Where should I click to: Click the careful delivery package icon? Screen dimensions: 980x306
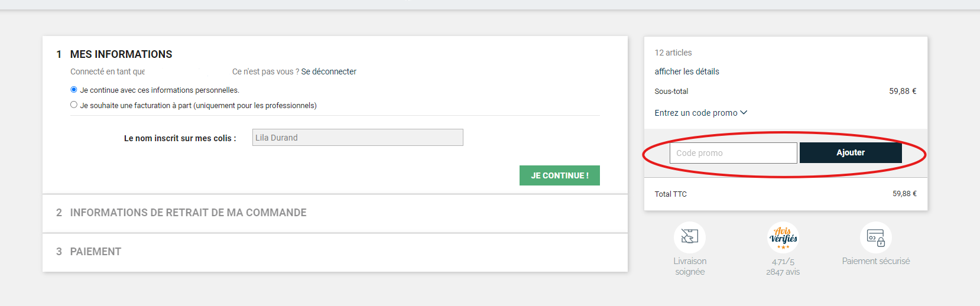pos(689,237)
